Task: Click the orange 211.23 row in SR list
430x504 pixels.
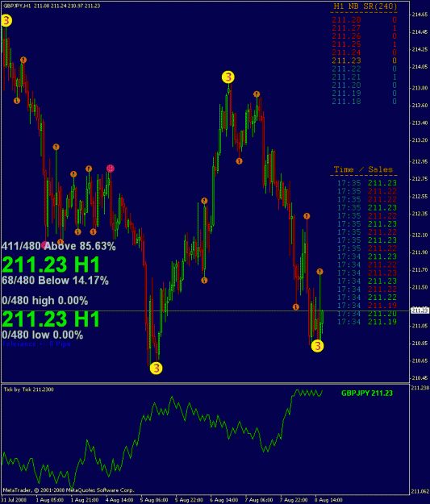Action: tap(364, 60)
